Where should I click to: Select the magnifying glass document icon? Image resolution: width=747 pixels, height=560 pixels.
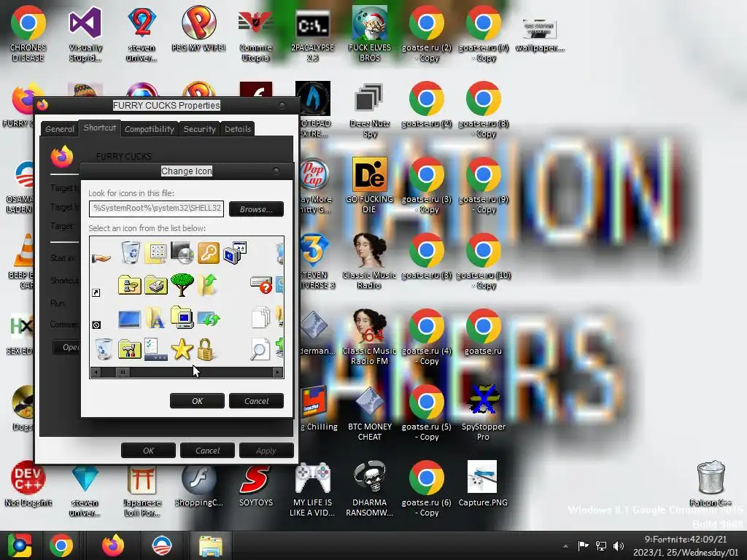tap(260, 350)
